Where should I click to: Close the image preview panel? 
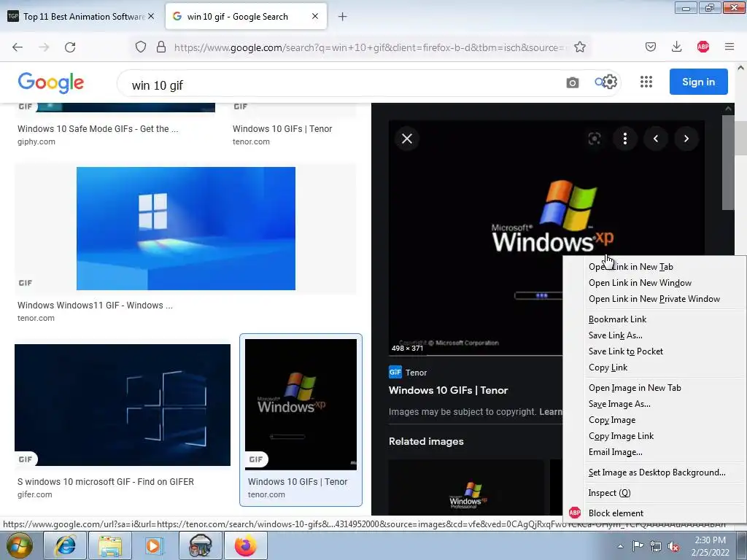(x=407, y=139)
